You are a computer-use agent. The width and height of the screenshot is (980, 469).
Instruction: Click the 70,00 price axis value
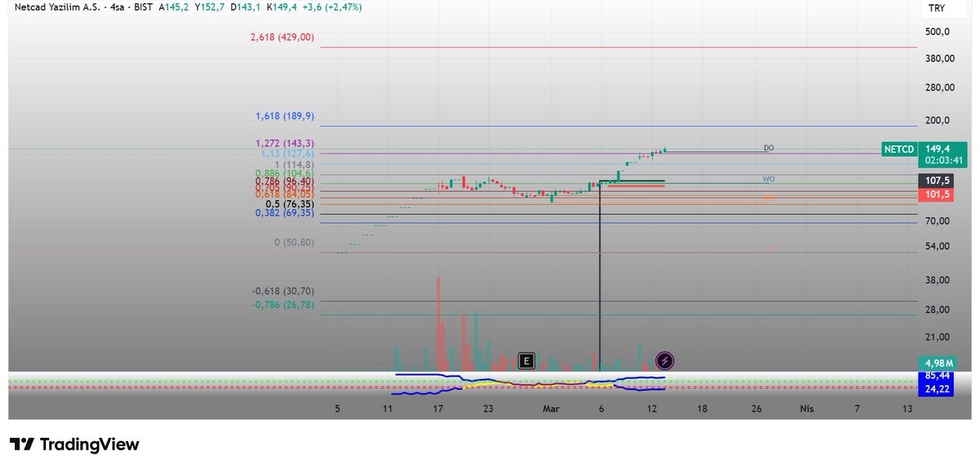click(937, 221)
